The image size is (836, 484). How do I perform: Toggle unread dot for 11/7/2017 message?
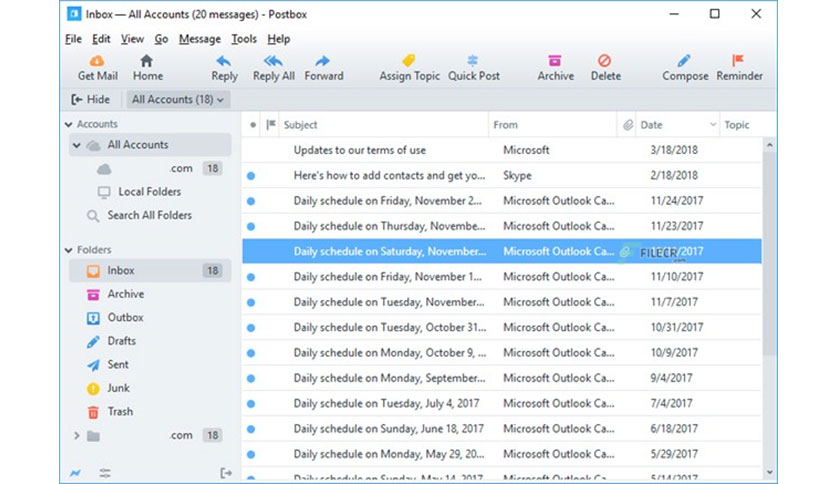[251, 302]
